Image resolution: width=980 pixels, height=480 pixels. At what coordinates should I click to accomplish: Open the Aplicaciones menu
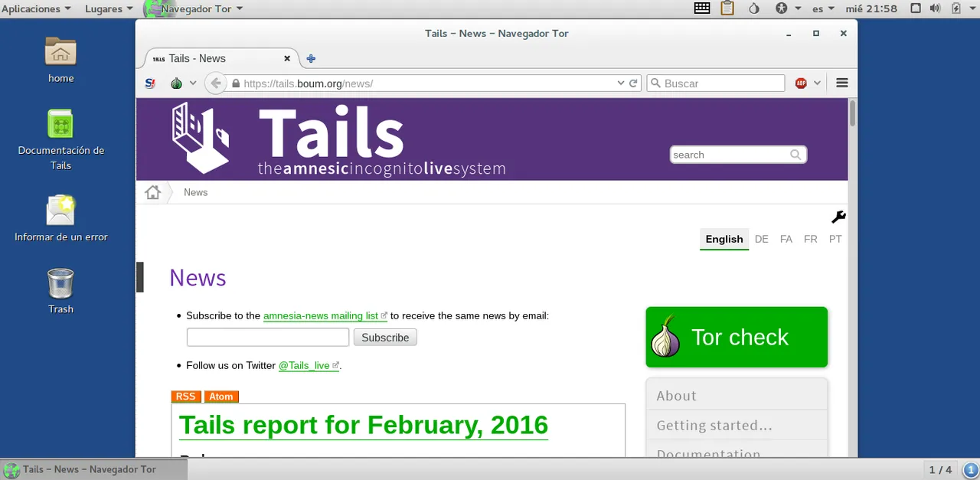click(x=36, y=8)
